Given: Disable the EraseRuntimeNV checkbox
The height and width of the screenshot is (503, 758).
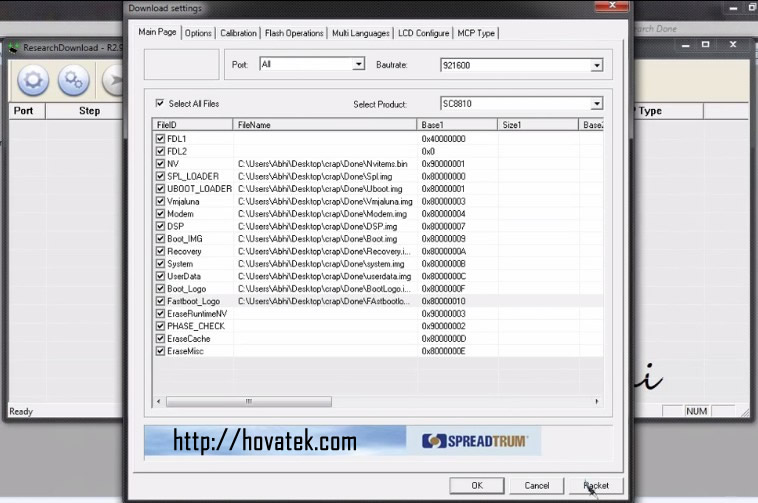Looking at the screenshot, I should tap(161, 314).
